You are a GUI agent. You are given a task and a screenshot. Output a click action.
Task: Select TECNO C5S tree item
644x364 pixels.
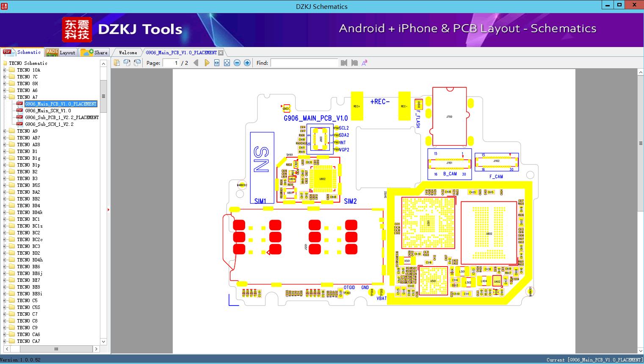pos(28,307)
